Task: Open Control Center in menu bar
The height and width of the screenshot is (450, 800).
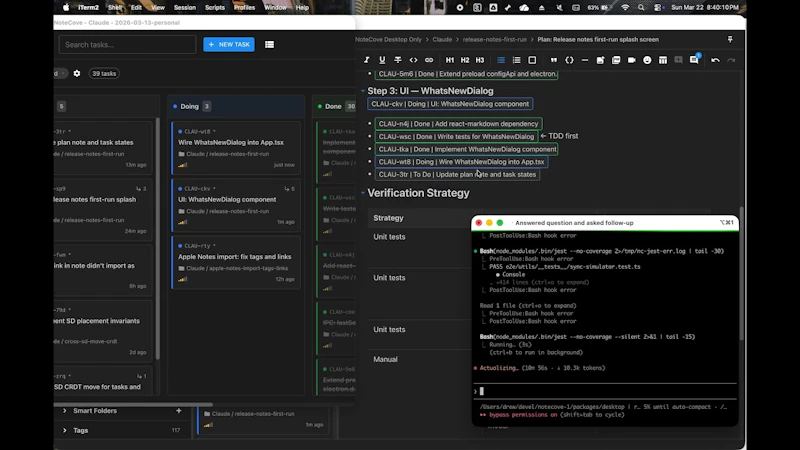Action: (658, 8)
